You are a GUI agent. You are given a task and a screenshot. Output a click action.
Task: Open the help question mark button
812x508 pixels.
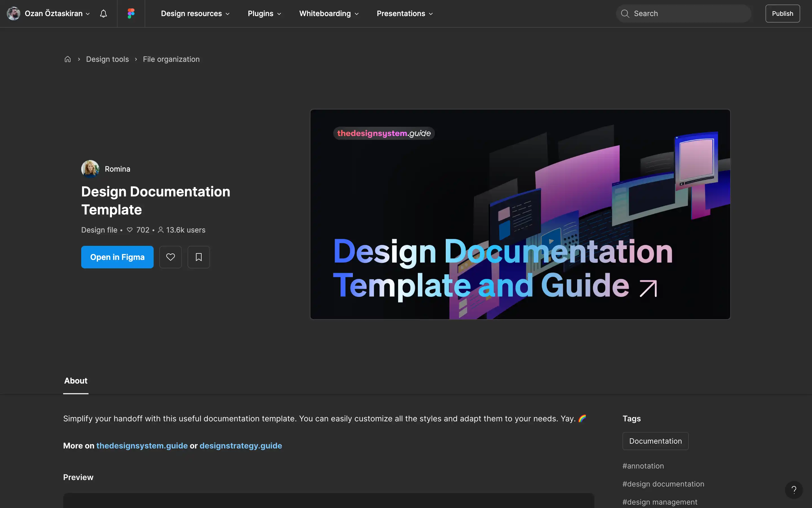tap(794, 490)
